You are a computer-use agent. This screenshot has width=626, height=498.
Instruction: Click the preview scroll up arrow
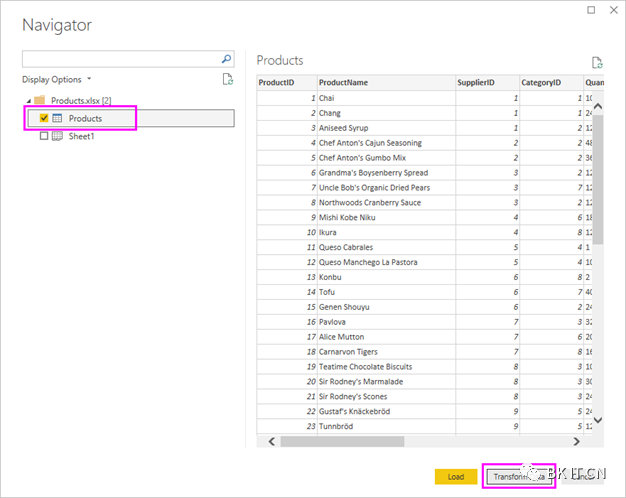(598, 106)
